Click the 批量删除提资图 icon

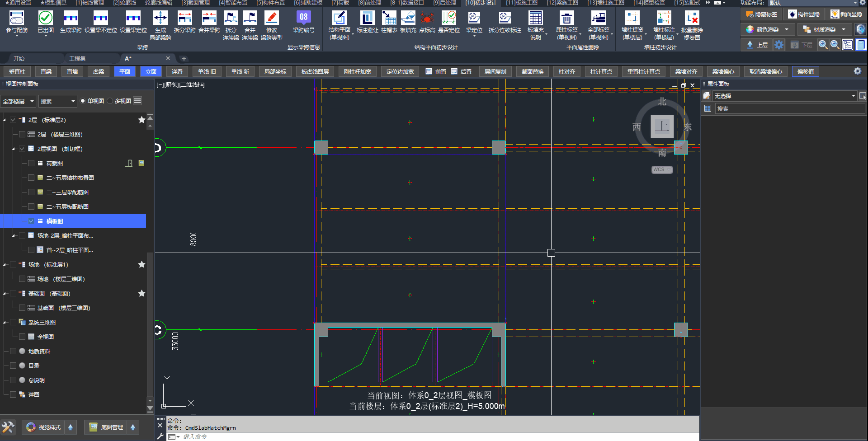[x=692, y=19]
